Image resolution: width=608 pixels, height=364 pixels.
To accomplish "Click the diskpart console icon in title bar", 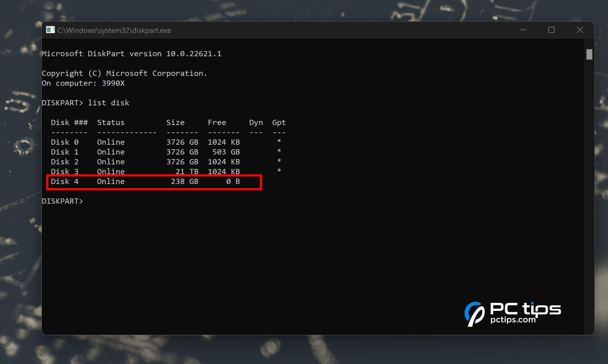I will point(50,30).
